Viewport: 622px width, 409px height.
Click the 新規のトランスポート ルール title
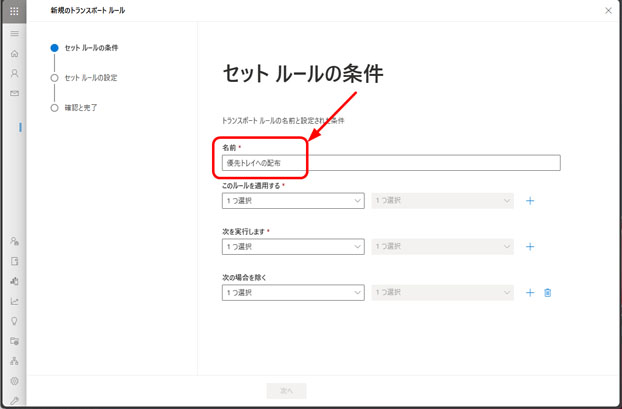click(x=88, y=11)
